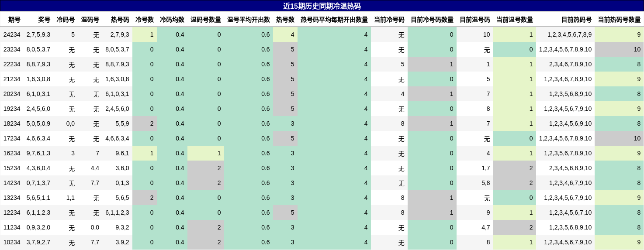
Task: Click current warm number 4,7 in row 11234
Action: click(x=485, y=227)
